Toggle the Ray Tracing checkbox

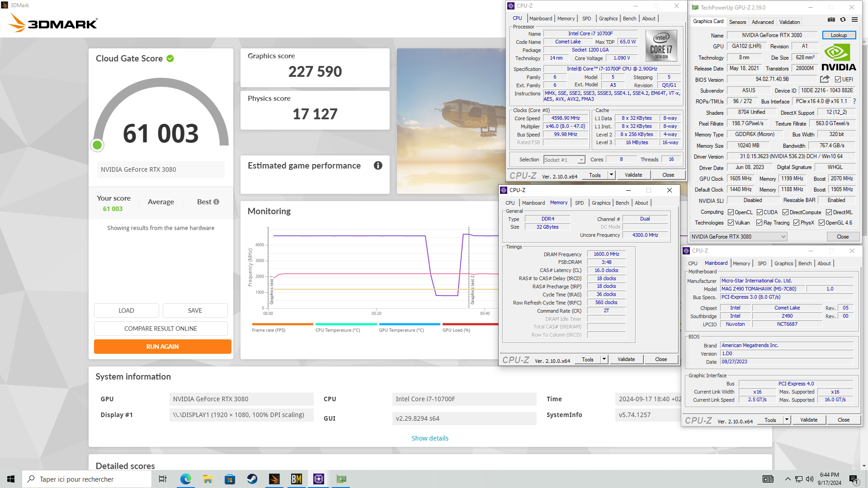pyautogui.click(x=759, y=223)
